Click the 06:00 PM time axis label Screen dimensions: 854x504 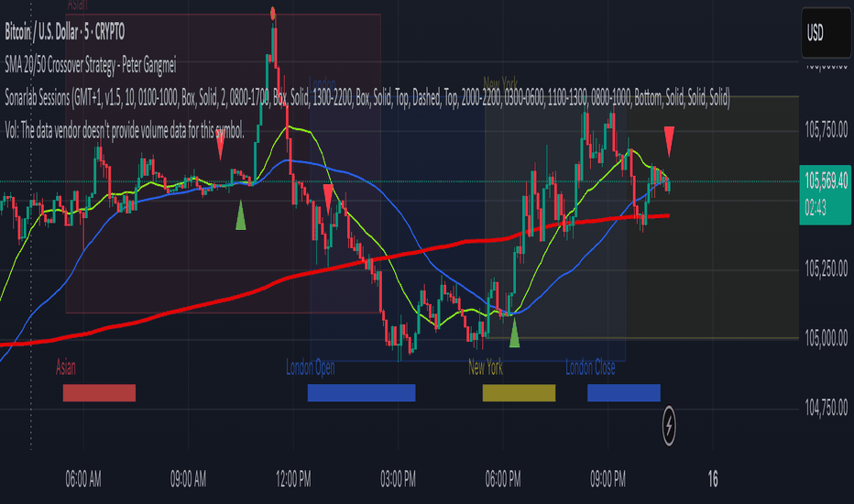coord(503,480)
